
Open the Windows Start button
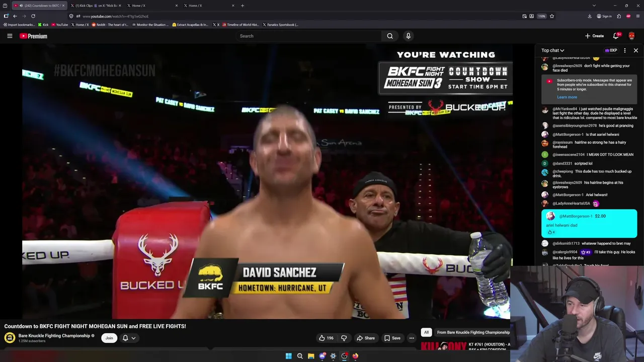tap(289, 356)
